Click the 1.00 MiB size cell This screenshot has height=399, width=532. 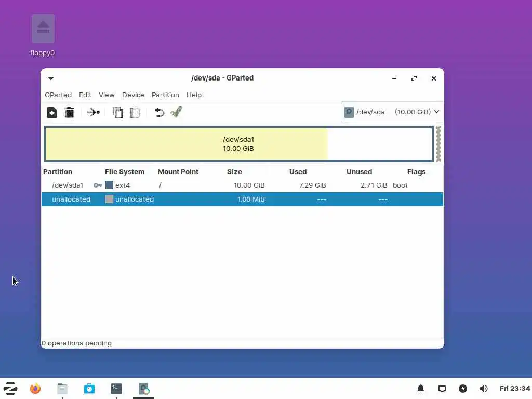pyautogui.click(x=251, y=199)
